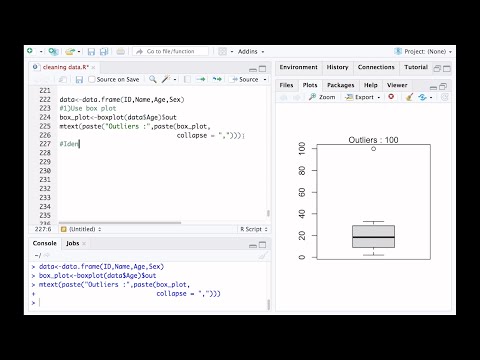Open Code tools dropdown arrow

point(175,80)
